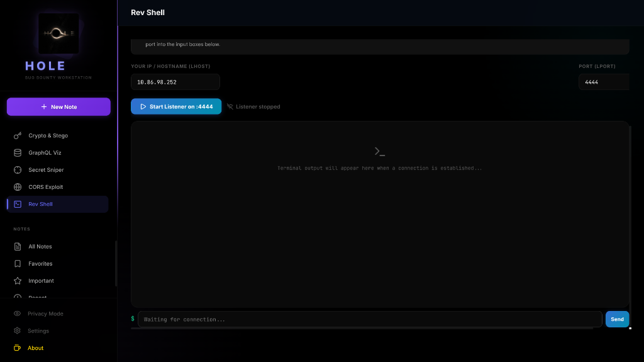Click the Secret Sniper crosshair icon

coord(18,170)
